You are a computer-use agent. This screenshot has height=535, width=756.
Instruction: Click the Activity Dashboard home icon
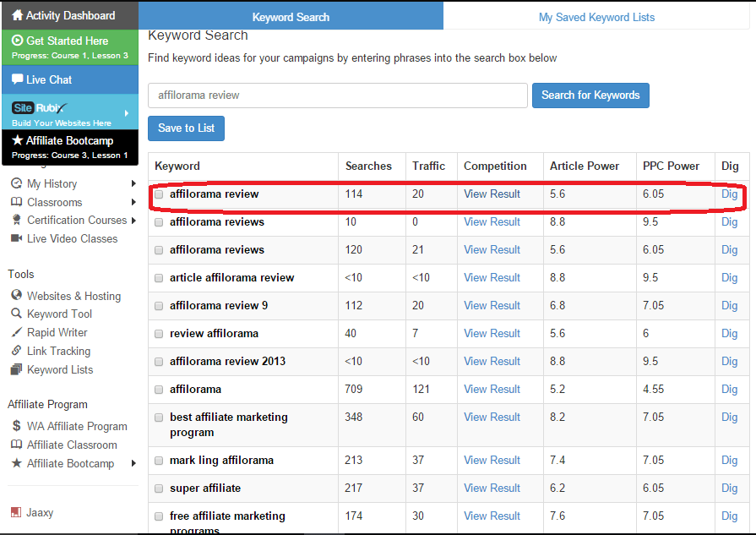18,15
